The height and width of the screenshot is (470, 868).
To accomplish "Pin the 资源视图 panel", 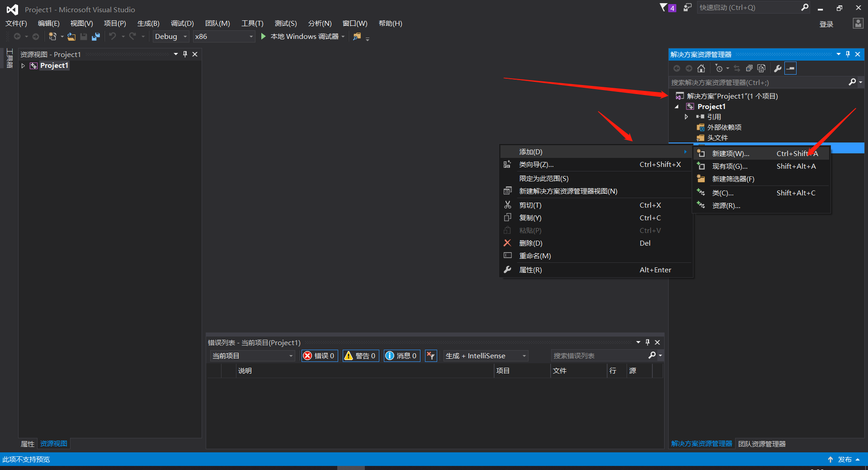I will point(185,54).
